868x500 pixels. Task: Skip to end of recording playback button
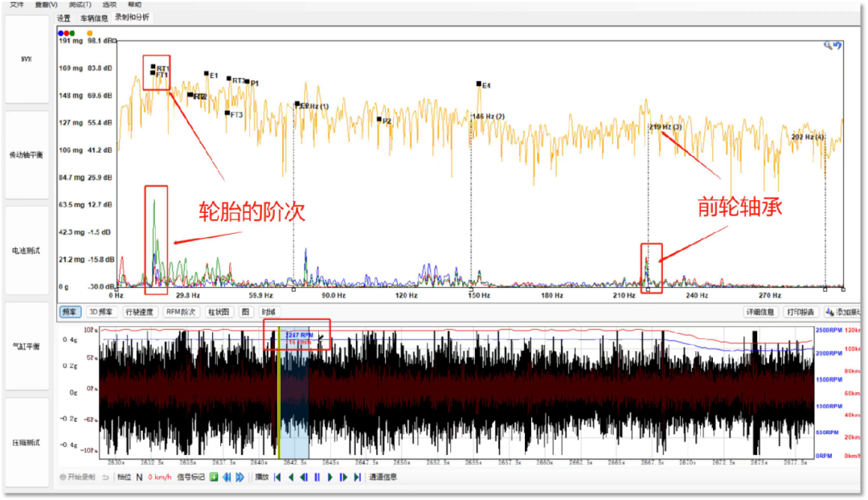coord(357,477)
